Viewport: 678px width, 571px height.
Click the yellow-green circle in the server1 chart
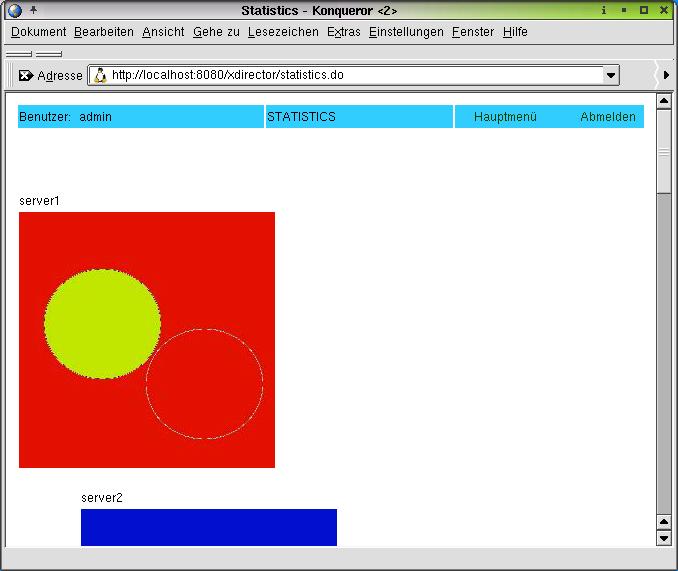101,323
